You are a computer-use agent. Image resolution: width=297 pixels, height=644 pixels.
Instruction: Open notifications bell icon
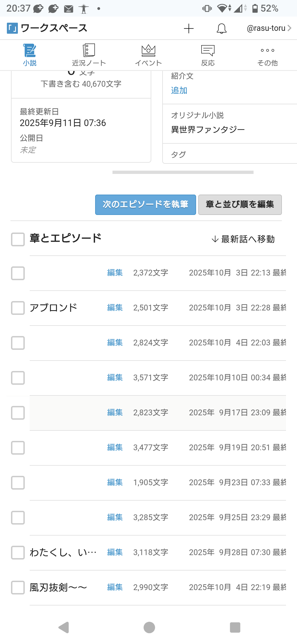coord(221,28)
